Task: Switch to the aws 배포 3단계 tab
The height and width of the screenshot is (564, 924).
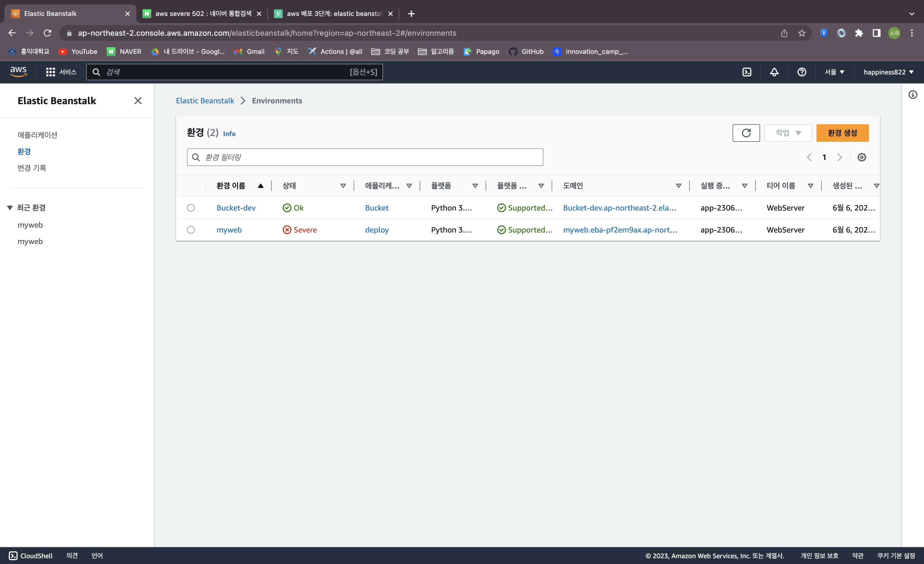Action: (334, 14)
